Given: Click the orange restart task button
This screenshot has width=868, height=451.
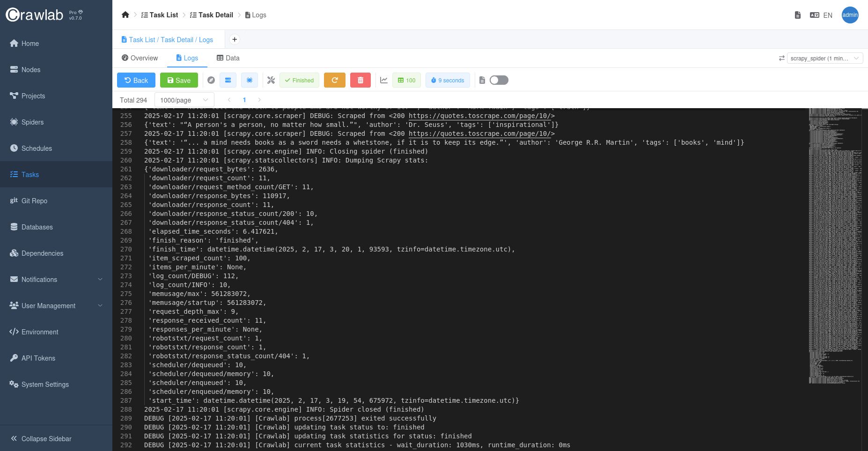Looking at the screenshot, I should (335, 80).
